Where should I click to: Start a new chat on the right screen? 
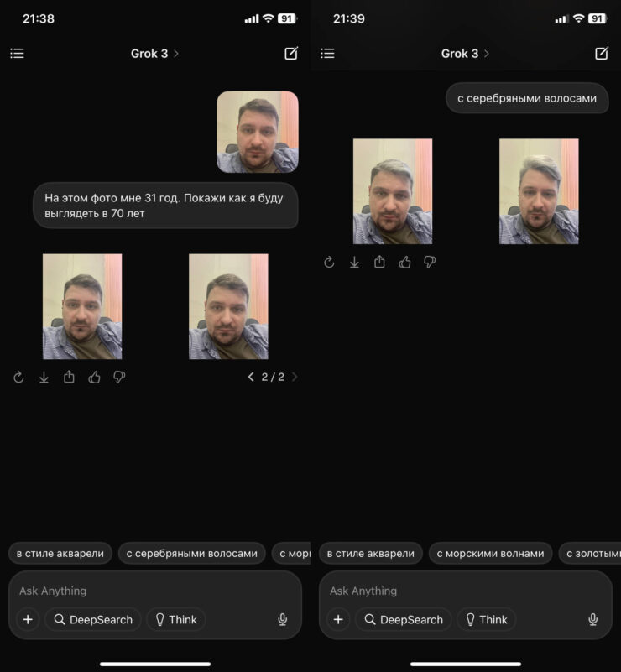click(601, 54)
